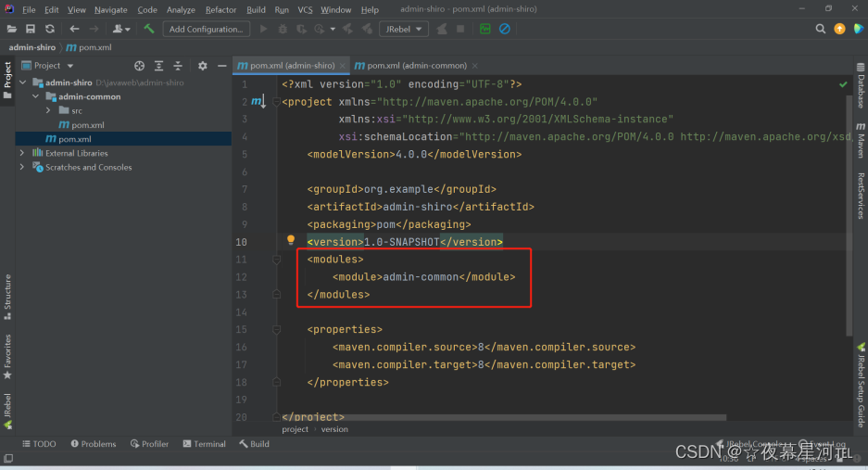Toggle the Maven tool window on right sidebar

860,141
